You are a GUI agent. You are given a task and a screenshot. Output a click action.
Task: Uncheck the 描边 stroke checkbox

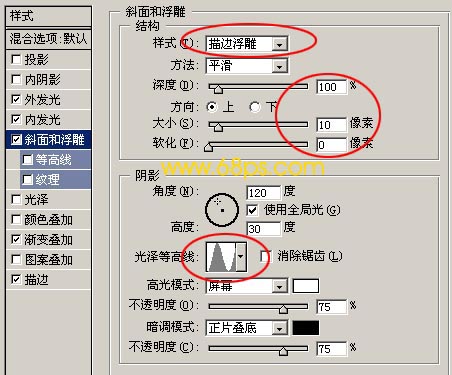click(x=16, y=279)
